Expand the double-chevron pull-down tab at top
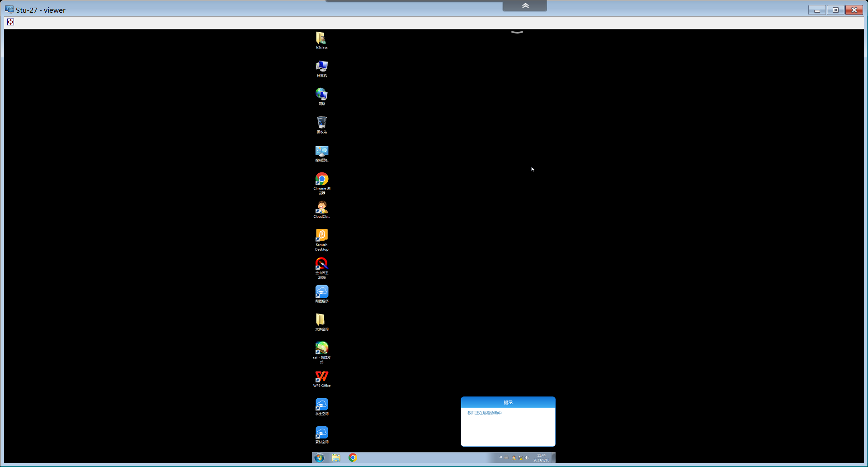Screen dimensions: 868x467 (525, 6)
